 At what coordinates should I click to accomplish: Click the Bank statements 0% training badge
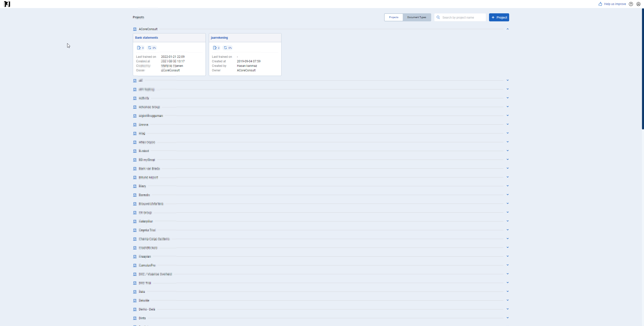pos(152,48)
